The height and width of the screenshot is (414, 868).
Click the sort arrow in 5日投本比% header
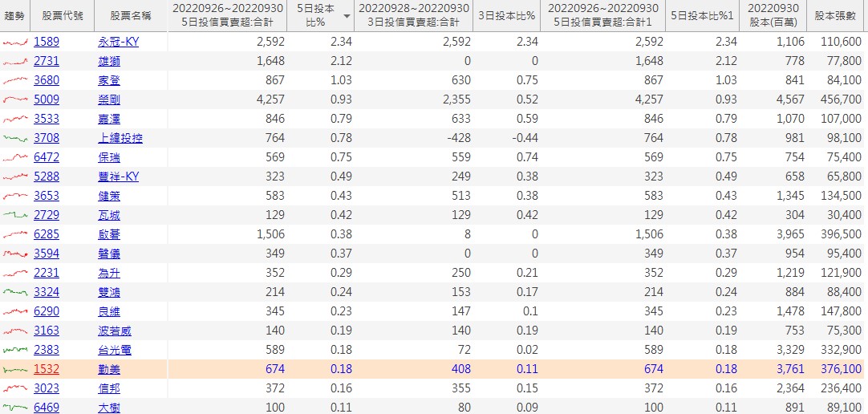(346, 16)
